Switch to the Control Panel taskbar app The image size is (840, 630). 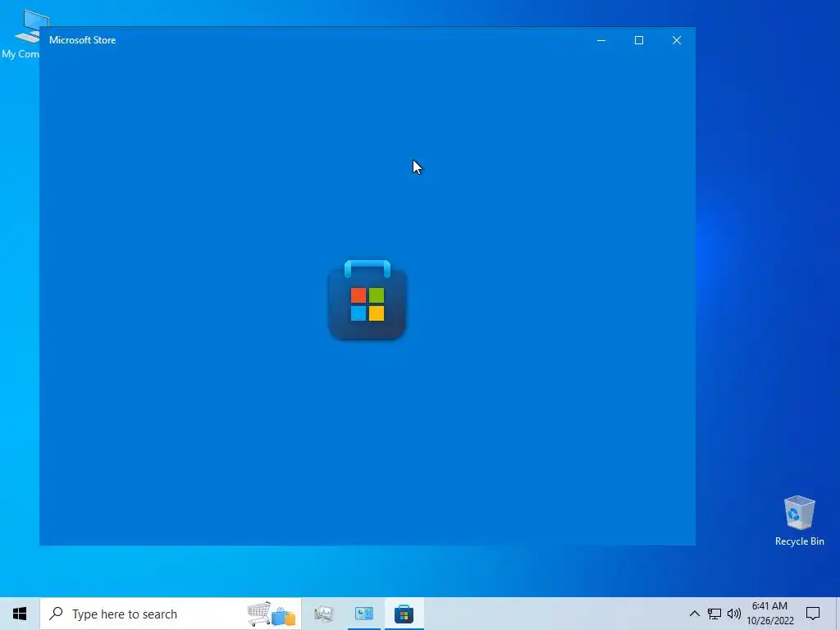coord(363,614)
